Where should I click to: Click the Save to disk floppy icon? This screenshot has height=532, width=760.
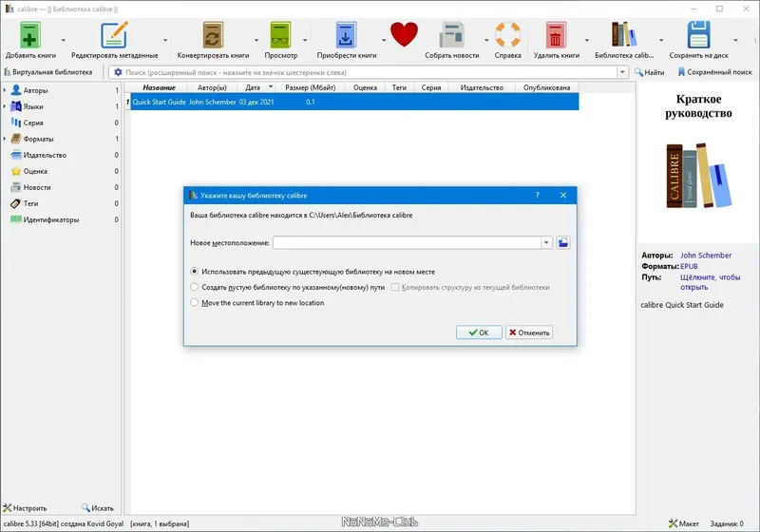click(x=698, y=35)
